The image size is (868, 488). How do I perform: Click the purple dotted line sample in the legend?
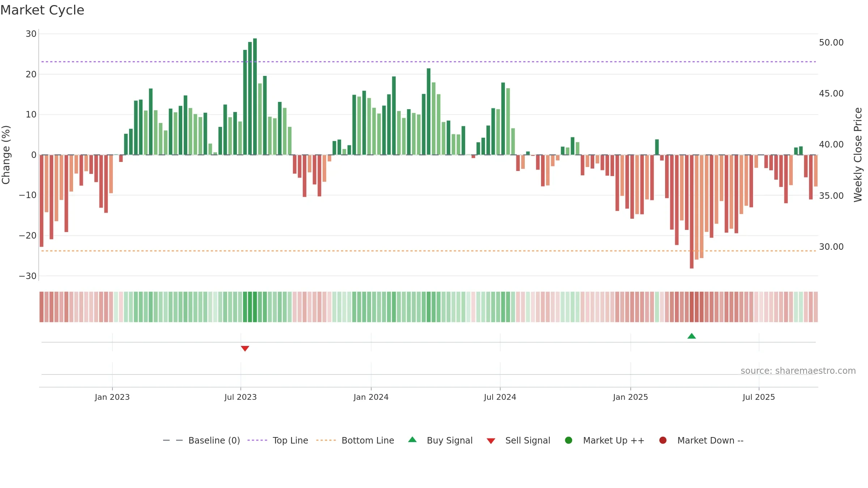click(x=257, y=440)
